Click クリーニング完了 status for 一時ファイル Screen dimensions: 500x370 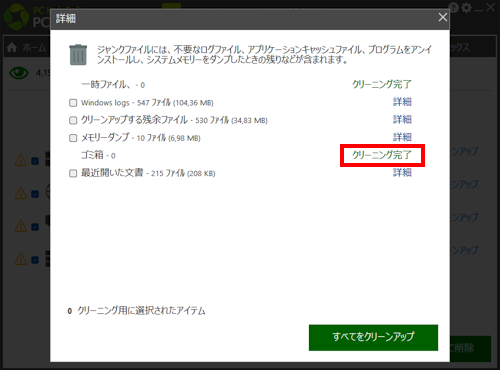point(382,84)
